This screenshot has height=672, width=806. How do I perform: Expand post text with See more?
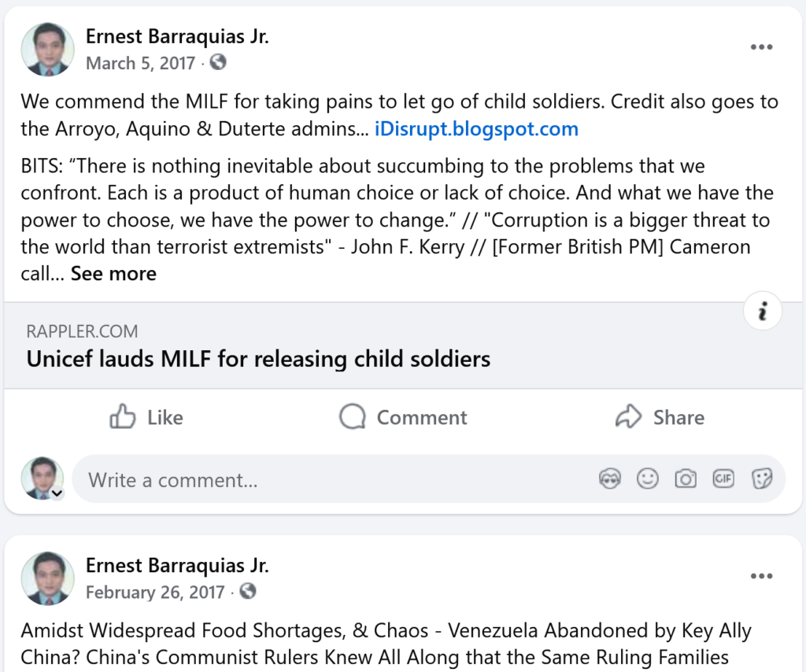coord(113,274)
